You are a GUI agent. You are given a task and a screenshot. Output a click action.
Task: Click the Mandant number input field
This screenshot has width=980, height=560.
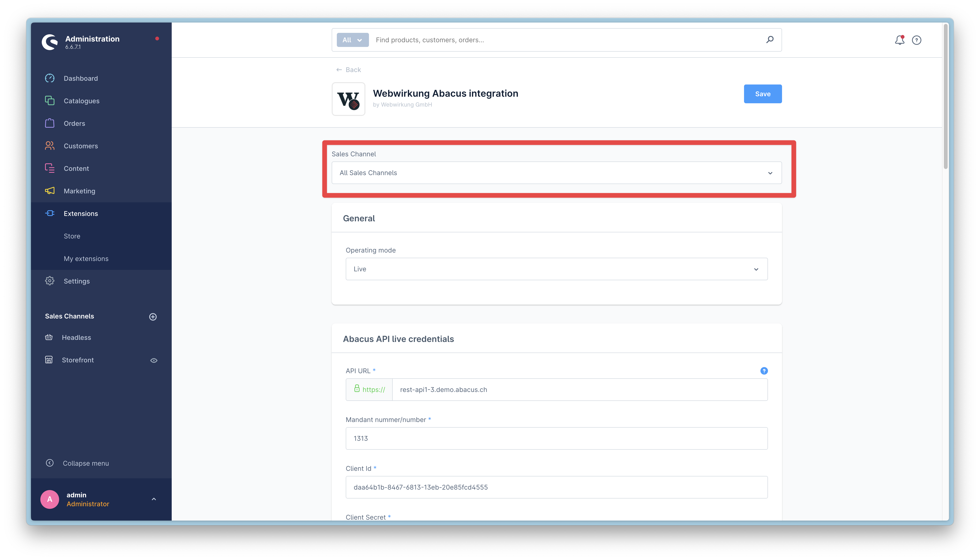coord(556,438)
